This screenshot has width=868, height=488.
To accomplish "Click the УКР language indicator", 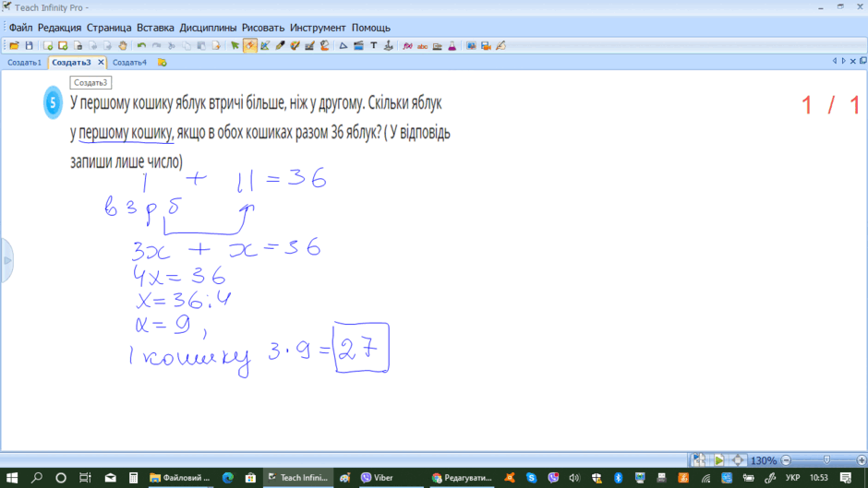I will [792, 478].
